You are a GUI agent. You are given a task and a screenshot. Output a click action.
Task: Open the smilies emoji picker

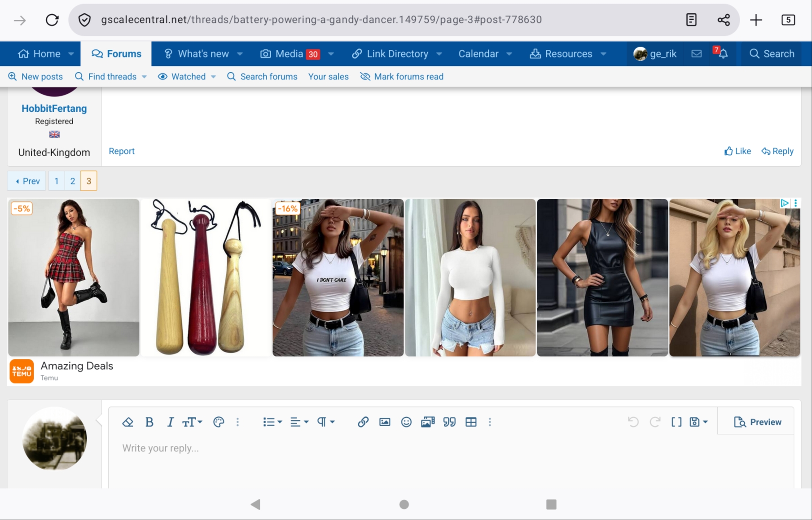click(x=406, y=422)
